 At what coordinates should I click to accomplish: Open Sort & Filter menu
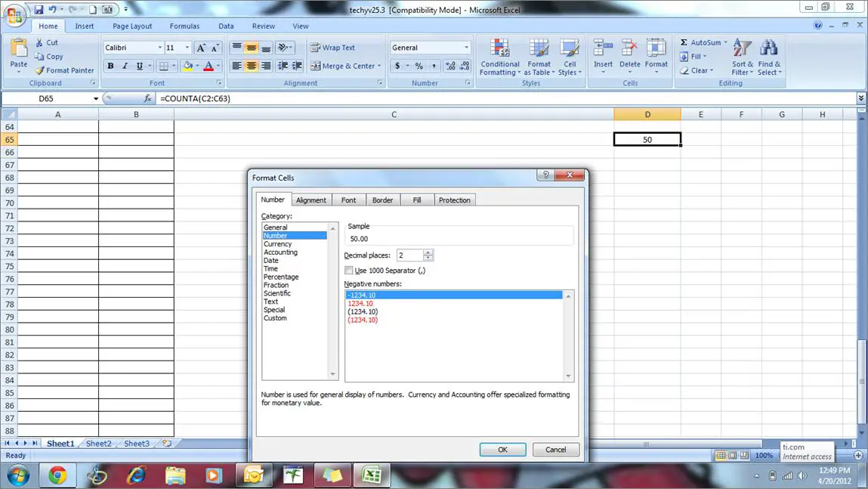coord(743,57)
